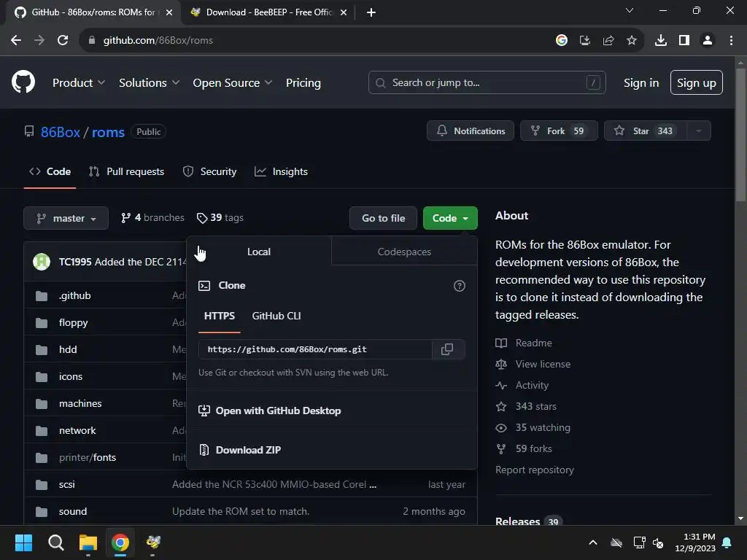Expand the Open Source menu
This screenshot has width=747, height=560.
233,83
